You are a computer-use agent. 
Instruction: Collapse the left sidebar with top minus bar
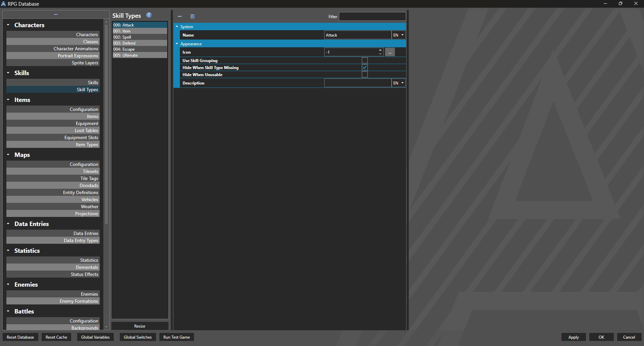click(56, 14)
